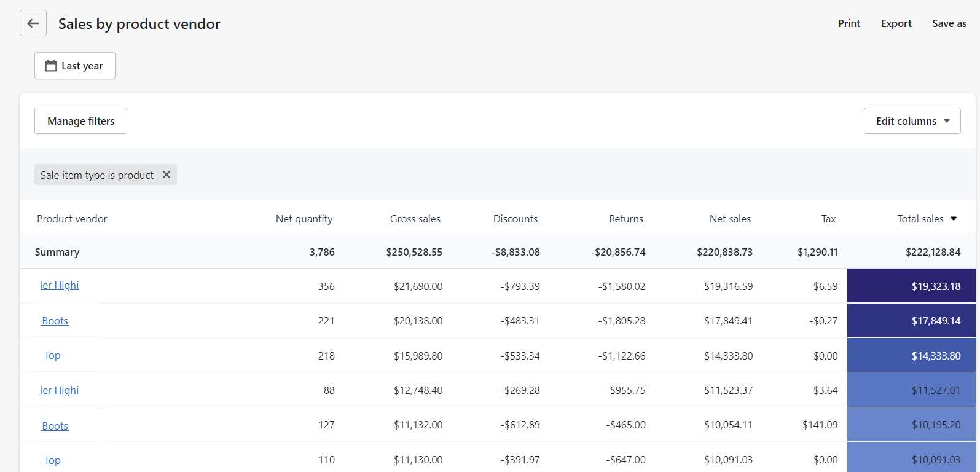Screen dimensions: 980x472
Task: Click summary returns -$20,856.74
Action: tap(618, 252)
